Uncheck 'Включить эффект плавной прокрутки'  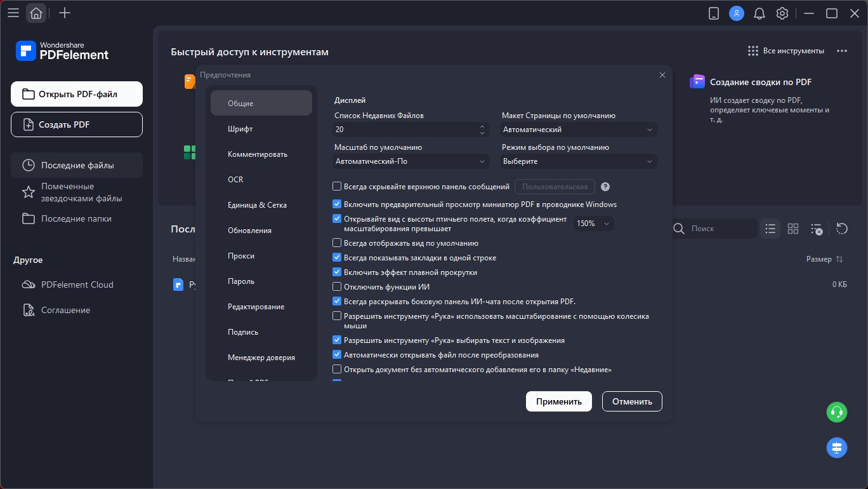point(337,272)
